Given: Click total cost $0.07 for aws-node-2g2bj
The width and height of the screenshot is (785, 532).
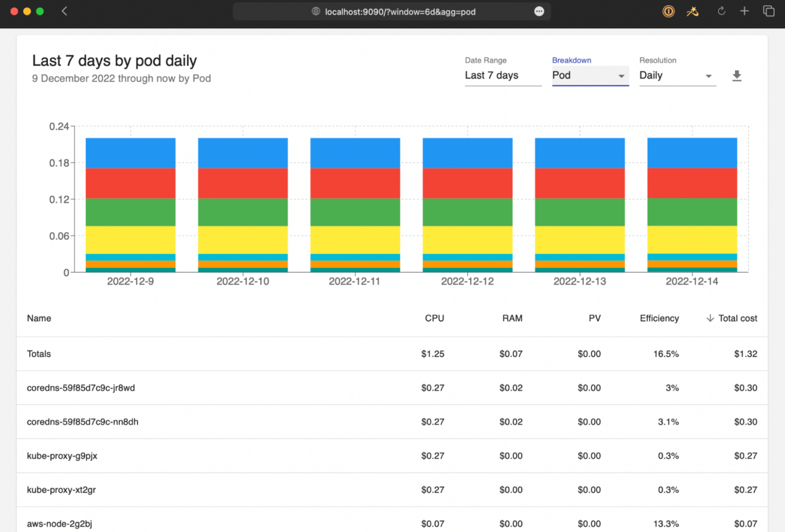Looking at the screenshot, I should point(746,524).
